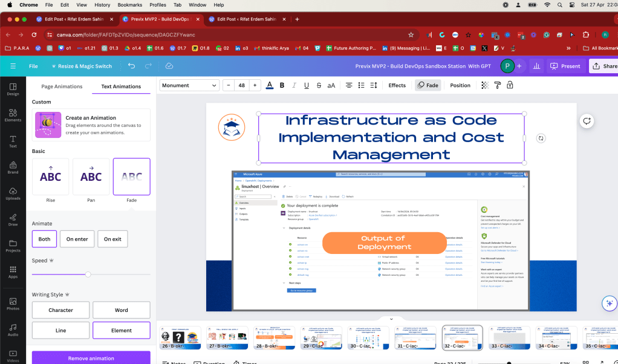618x364 pixels.
Task: Open Chrome Bookmarks menu
Action: pyautogui.click(x=130, y=5)
